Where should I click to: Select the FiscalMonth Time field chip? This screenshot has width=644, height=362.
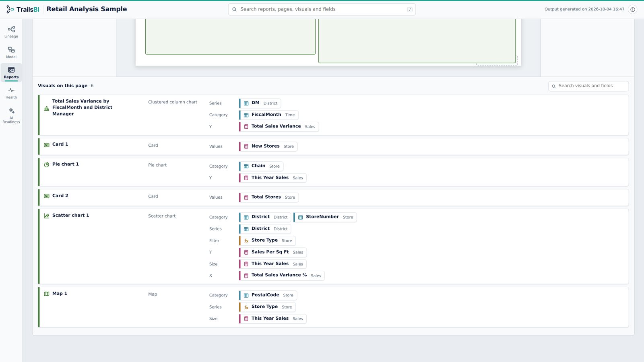coord(268,115)
